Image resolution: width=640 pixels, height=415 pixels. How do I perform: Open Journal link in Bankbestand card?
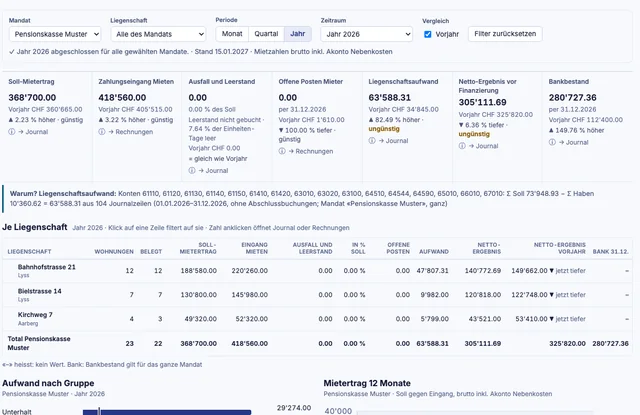click(573, 142)
